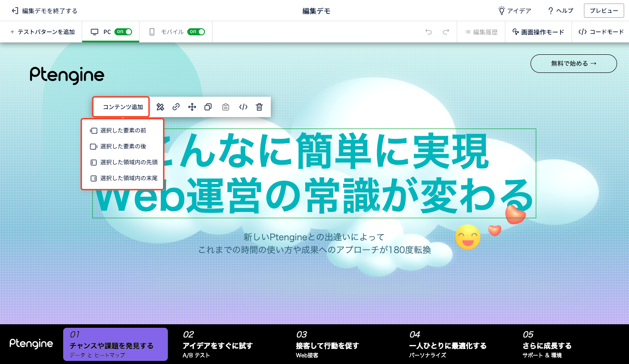Select the move arrows icon
This screenshot has height=364, width=629.
pos(192,107)
